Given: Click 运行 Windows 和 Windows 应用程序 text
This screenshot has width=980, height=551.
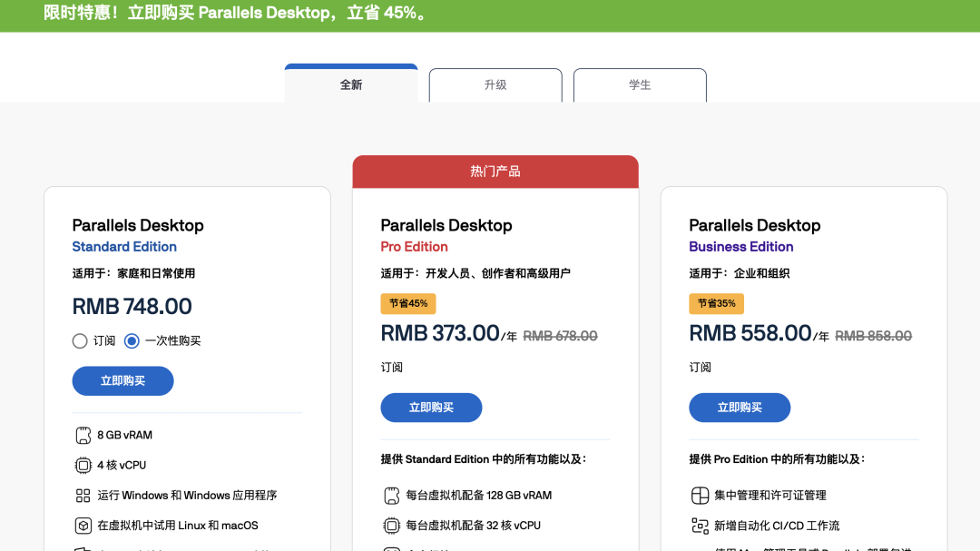Looking at the screenshot, I should (187, 496).
